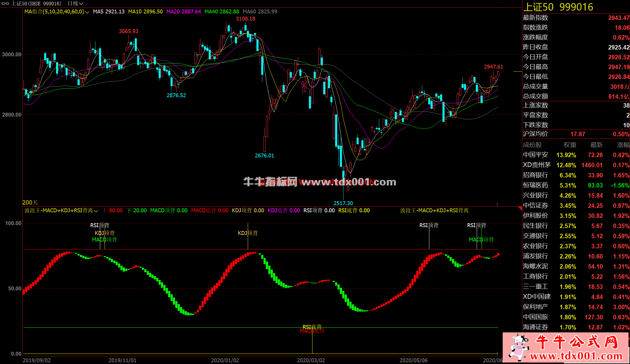630x364 pixels.
Task: Click the chain link icon beside 上证50
Action: click(x=5, y=4)
